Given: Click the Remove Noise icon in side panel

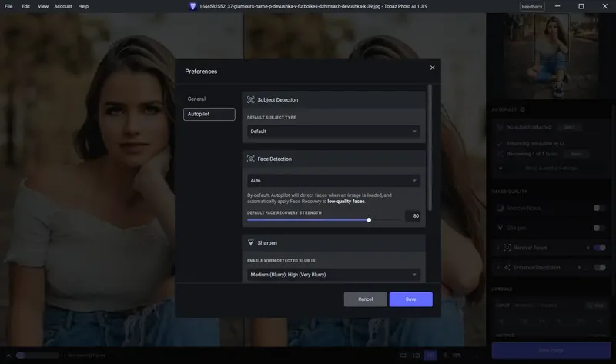Looking at the screenshot, I should pos(500,208).
